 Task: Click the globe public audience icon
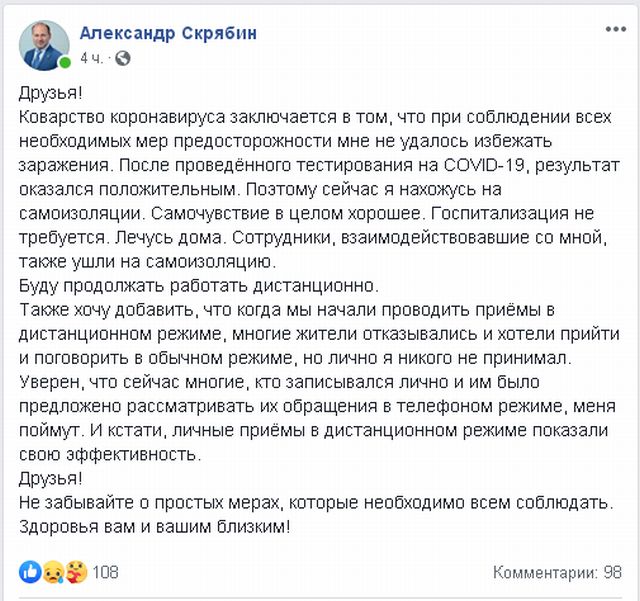[122, 57]
